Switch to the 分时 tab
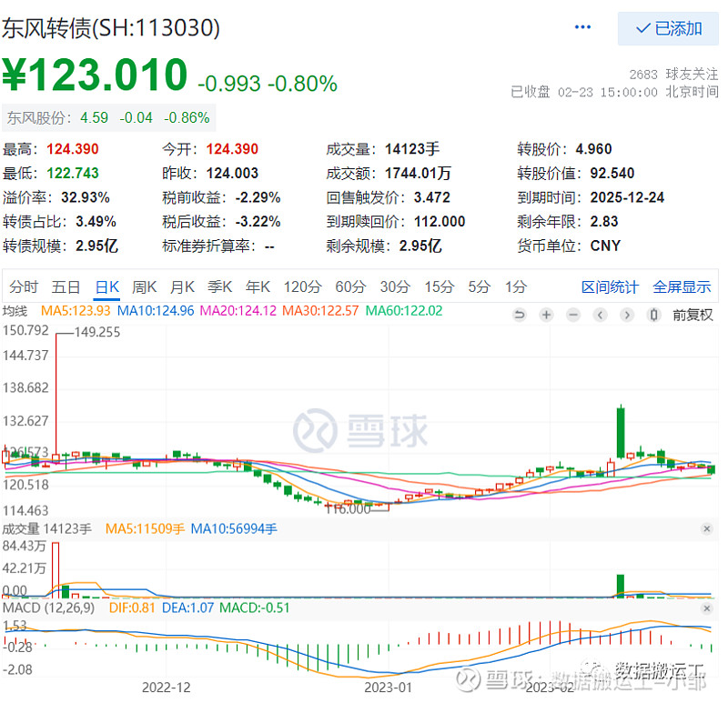The image size is (728, 703). pos(24,286)
